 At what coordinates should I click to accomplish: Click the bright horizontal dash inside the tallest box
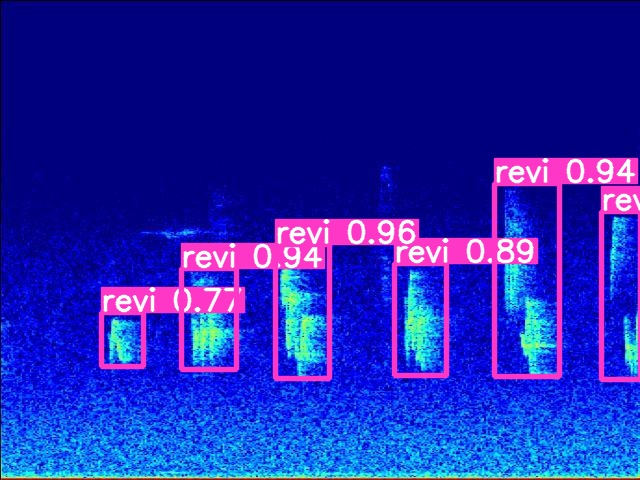coord(540,345)
